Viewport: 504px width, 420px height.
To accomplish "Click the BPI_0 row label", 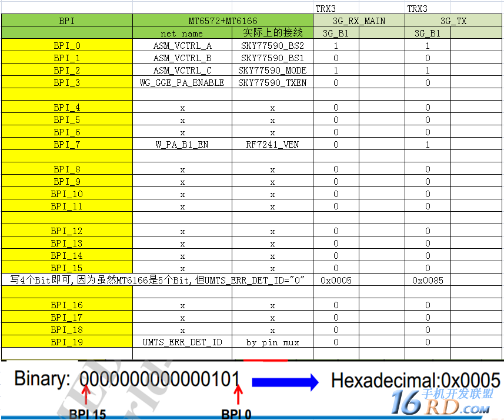I will (x=67, y=45).
